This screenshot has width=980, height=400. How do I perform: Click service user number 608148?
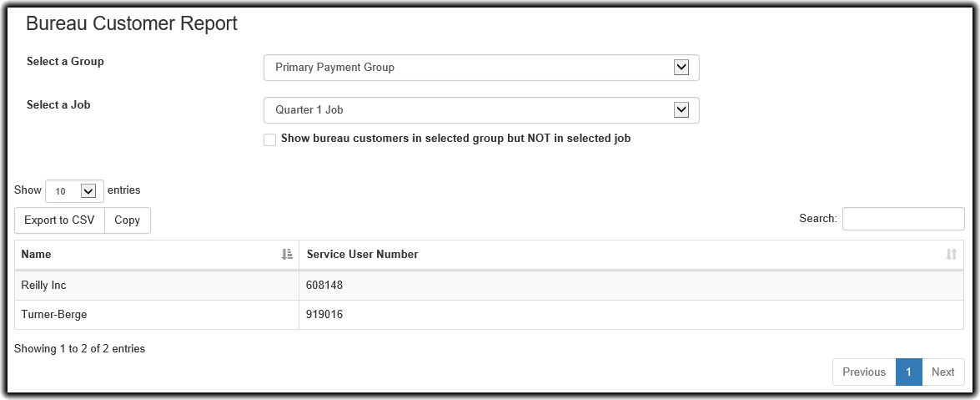(324, 286)
